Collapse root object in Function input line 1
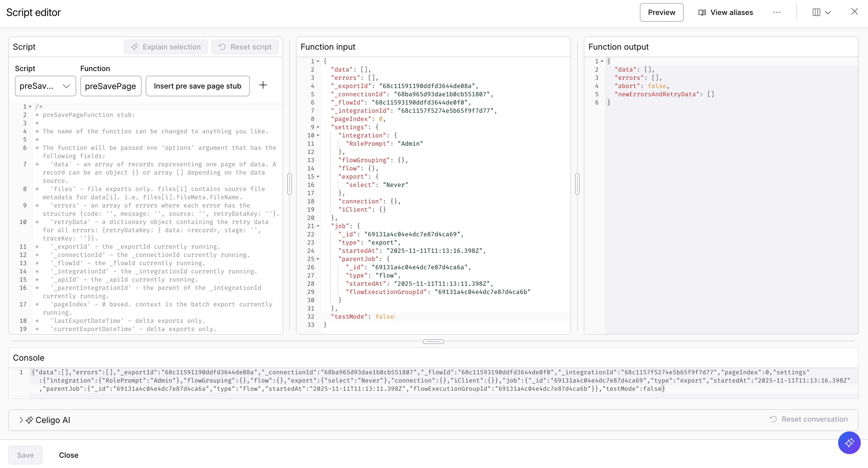 click(318, 61)
